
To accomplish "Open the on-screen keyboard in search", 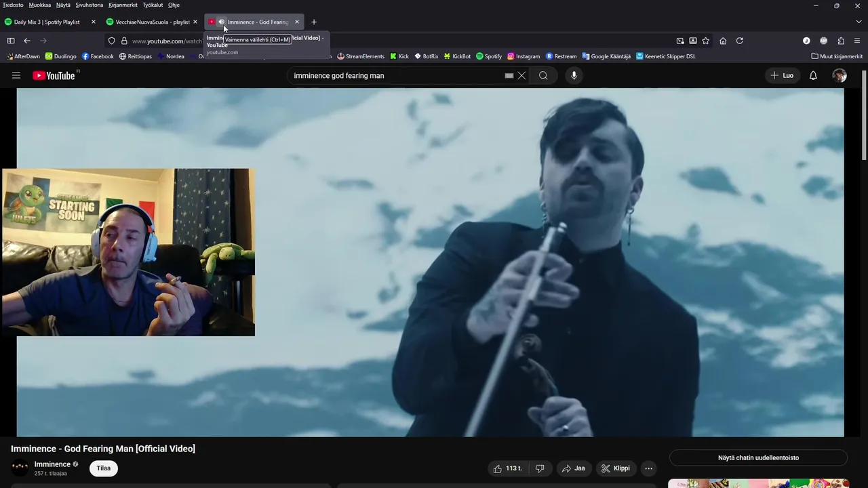I will point(509,75).
